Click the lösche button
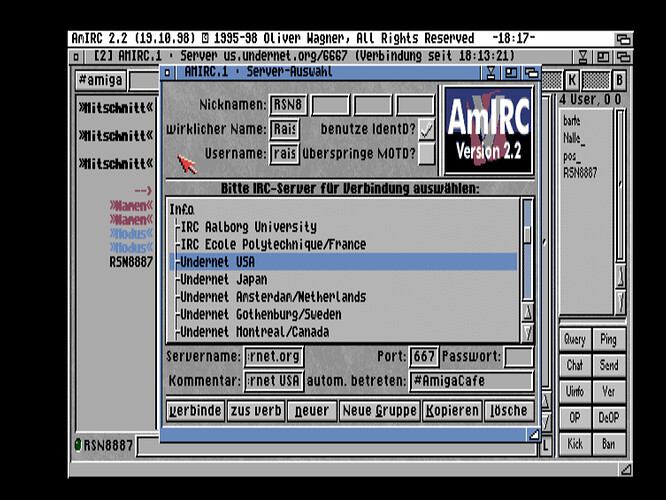The image size is (666, 500). [509, 410]
